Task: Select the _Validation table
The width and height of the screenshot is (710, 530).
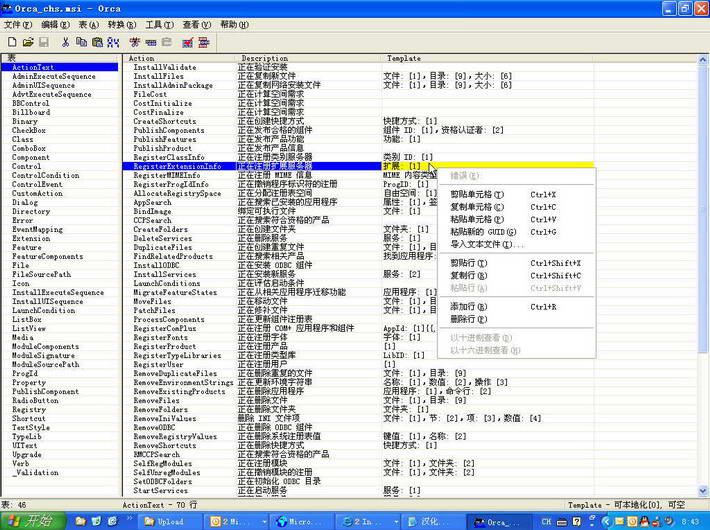Action: [x=36, y=472]
